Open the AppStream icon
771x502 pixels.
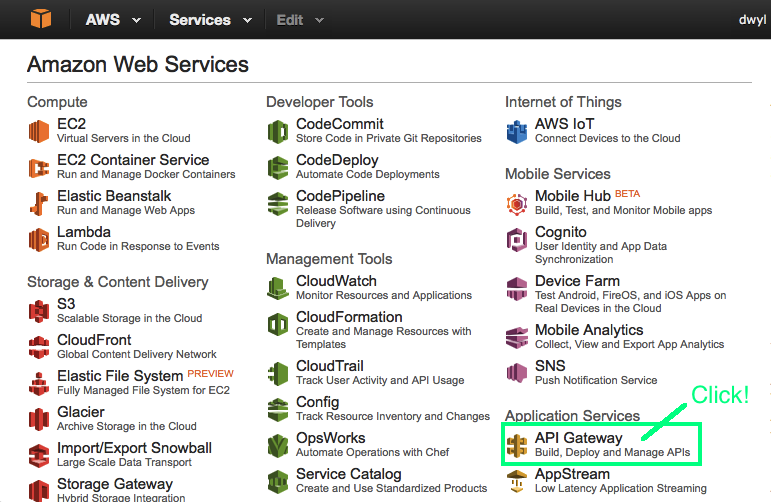coord(517,481)
